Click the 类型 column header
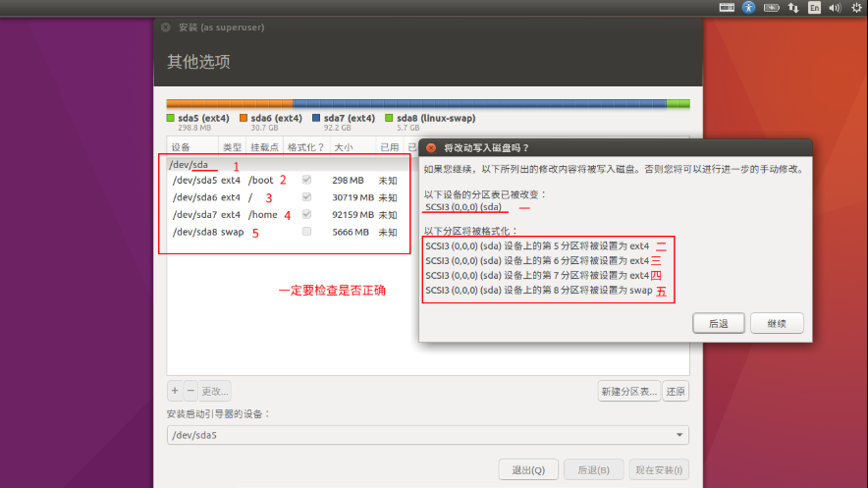Screen dimensions: 868x488 coord(232,147)
